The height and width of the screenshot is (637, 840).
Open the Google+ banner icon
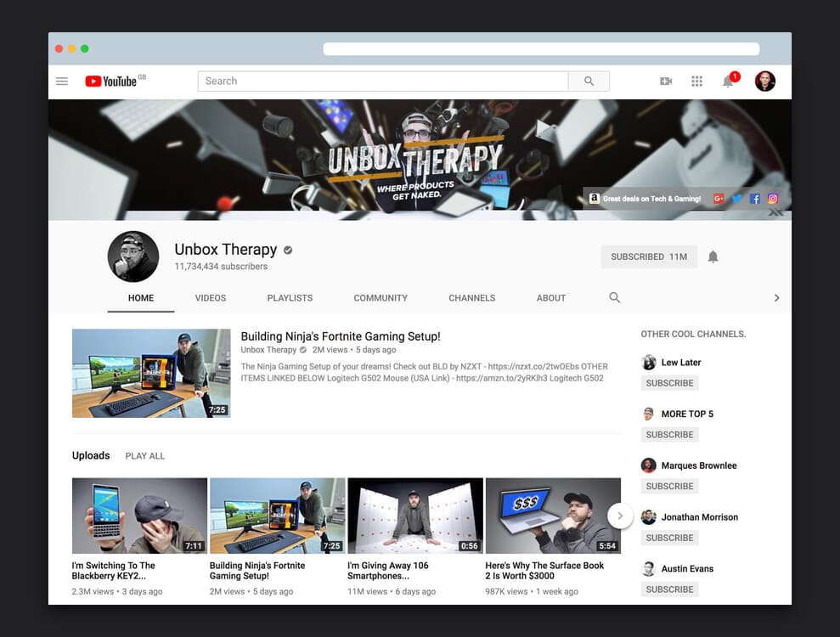click(719, 198)
